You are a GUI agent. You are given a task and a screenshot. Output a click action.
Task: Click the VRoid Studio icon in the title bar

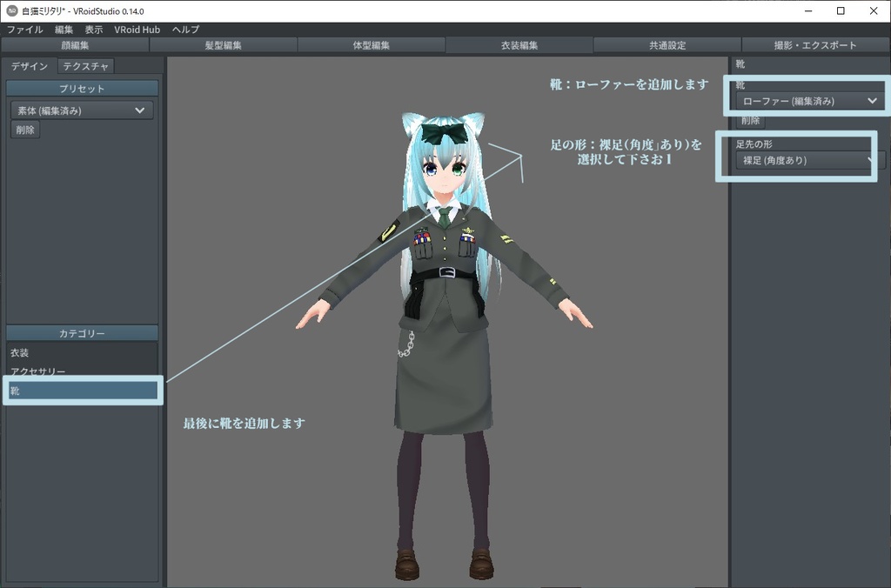[10, 10]
